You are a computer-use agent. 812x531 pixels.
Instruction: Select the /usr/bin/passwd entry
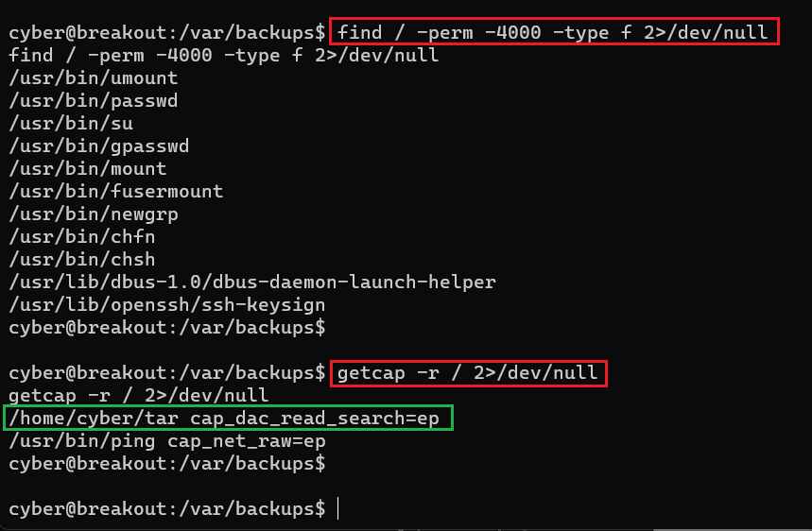pos(93,100)
